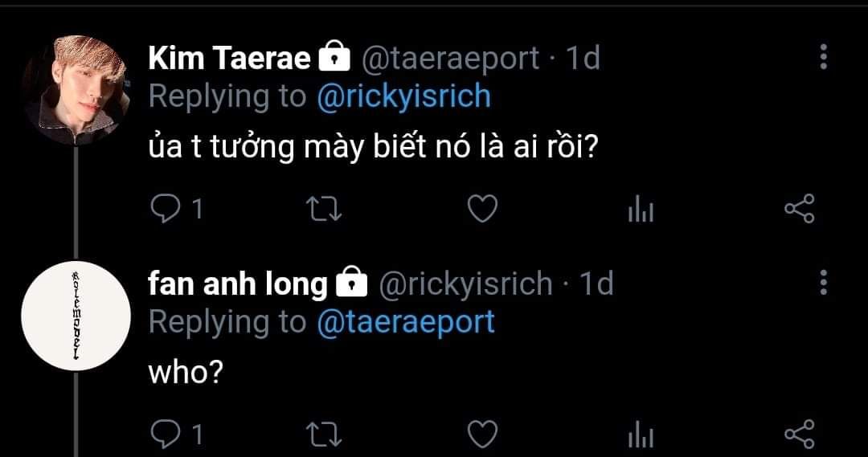This screenshot has width=868, height=457.
Task: Share Kim Taerae's tweet
Action: tap(800, 209)
